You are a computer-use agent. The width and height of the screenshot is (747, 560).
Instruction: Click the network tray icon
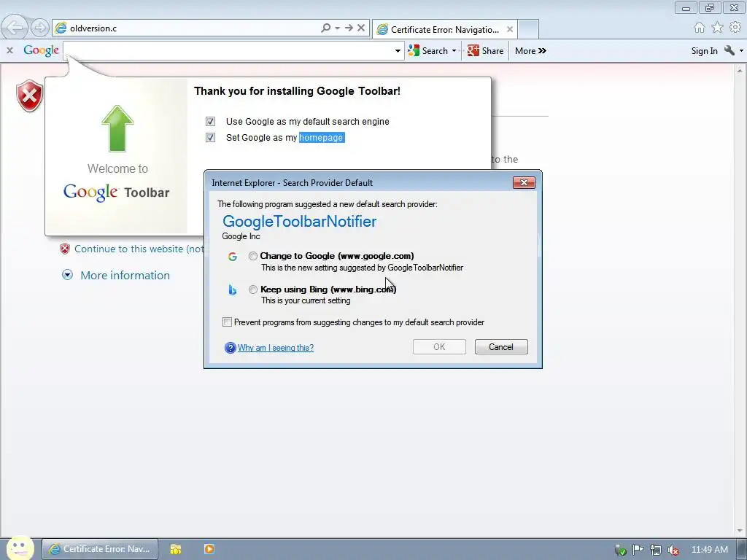pyautogui.click(x=656, y=550)
